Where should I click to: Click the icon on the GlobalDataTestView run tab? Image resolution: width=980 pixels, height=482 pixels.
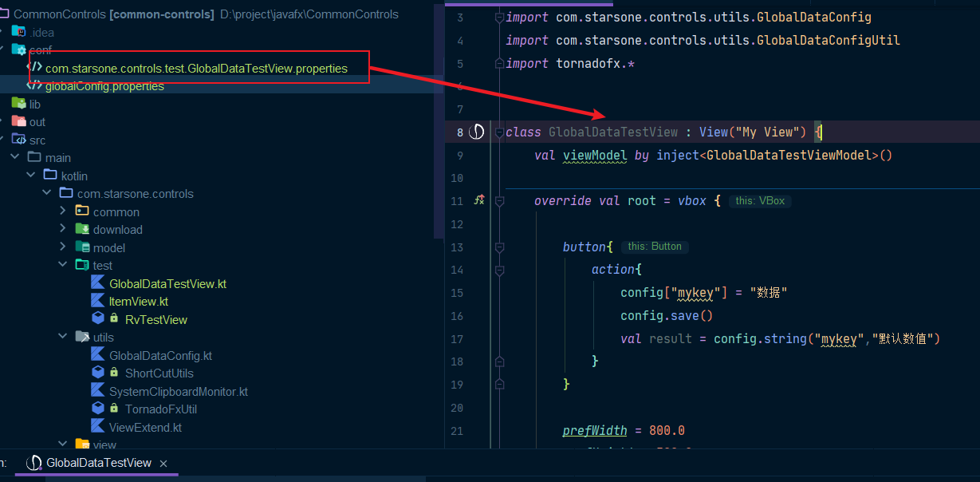[33, 463]
